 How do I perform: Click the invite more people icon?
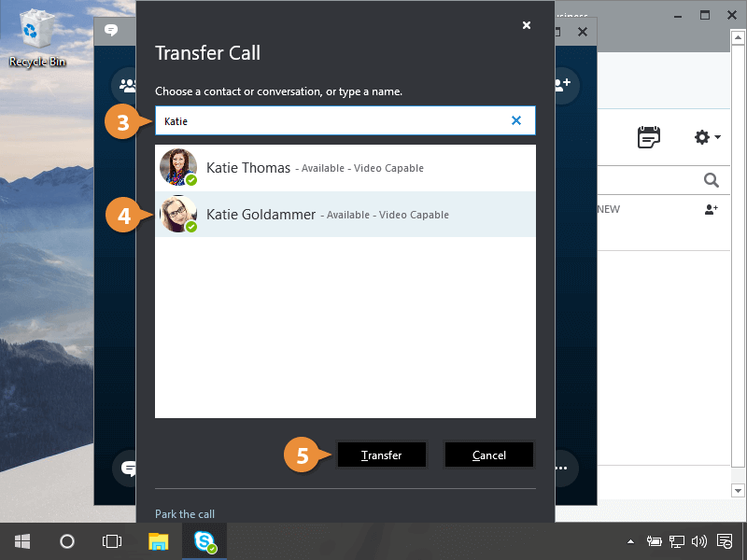coord(562,85)
